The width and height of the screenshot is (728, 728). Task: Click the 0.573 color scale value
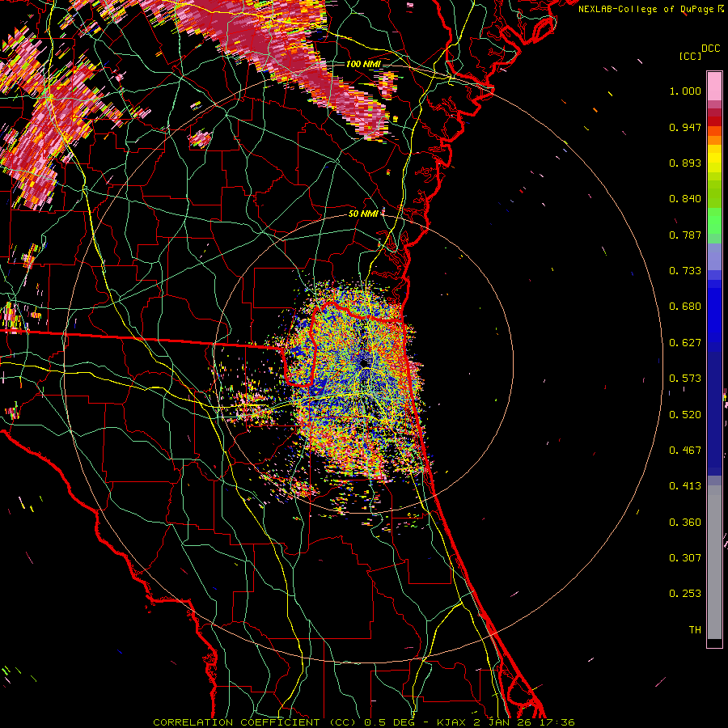685,379
